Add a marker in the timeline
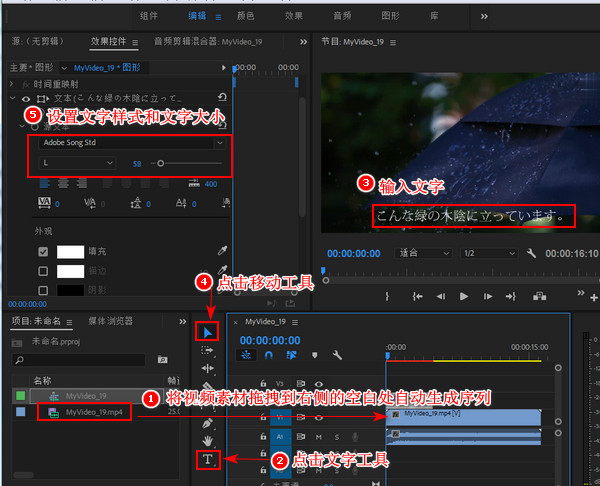 (x=315, y=355)
